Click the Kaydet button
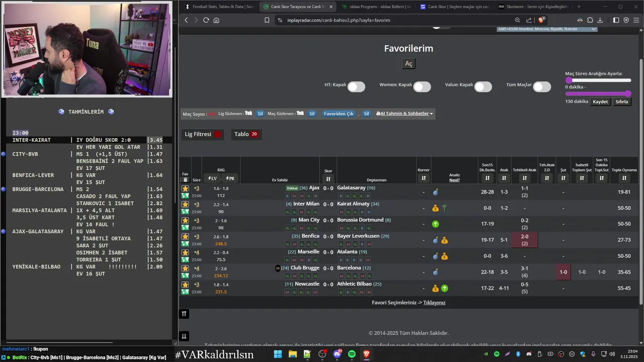Screen dimensions: 644x362 coord(600,102)
